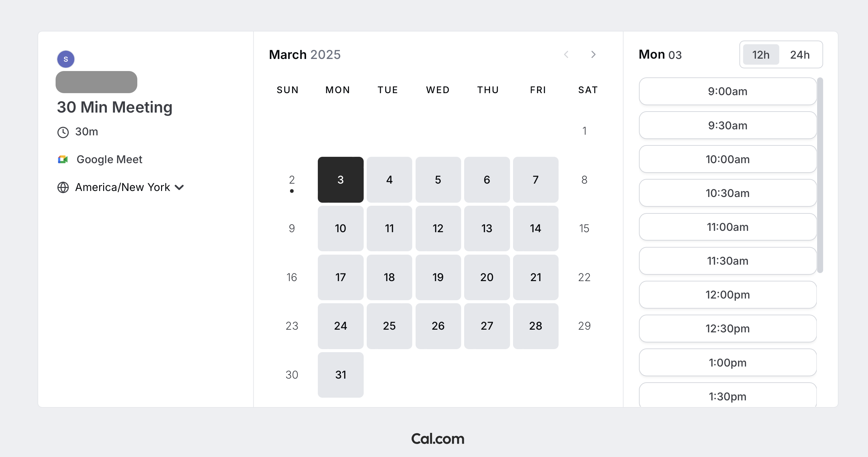
Task: Click the purple S avatar
Action: 66,59
